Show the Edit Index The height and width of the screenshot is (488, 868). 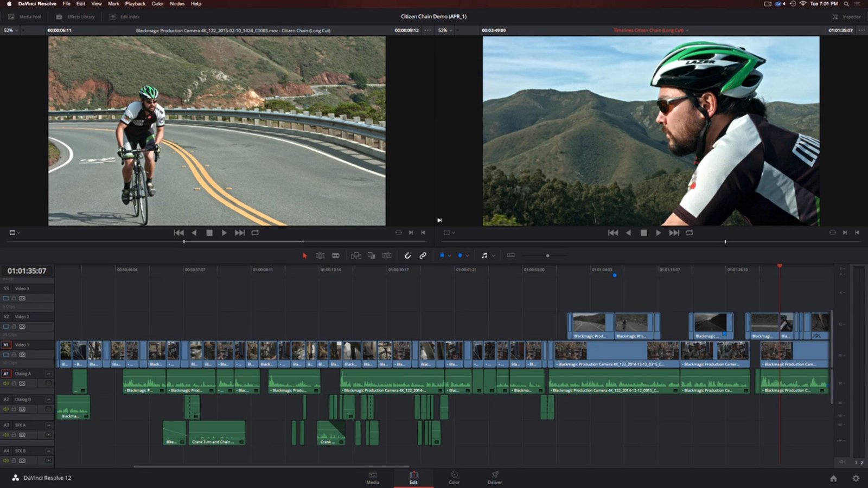124,16
